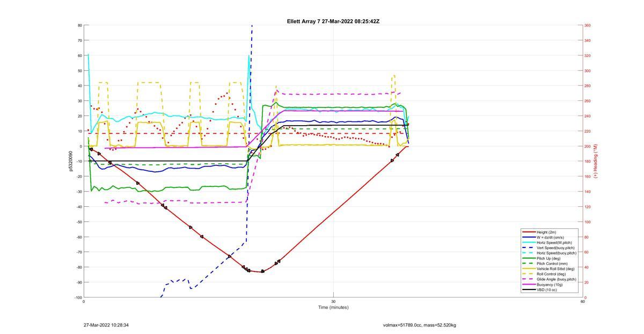Click the "p5320090" left axis label

[70, 161]
